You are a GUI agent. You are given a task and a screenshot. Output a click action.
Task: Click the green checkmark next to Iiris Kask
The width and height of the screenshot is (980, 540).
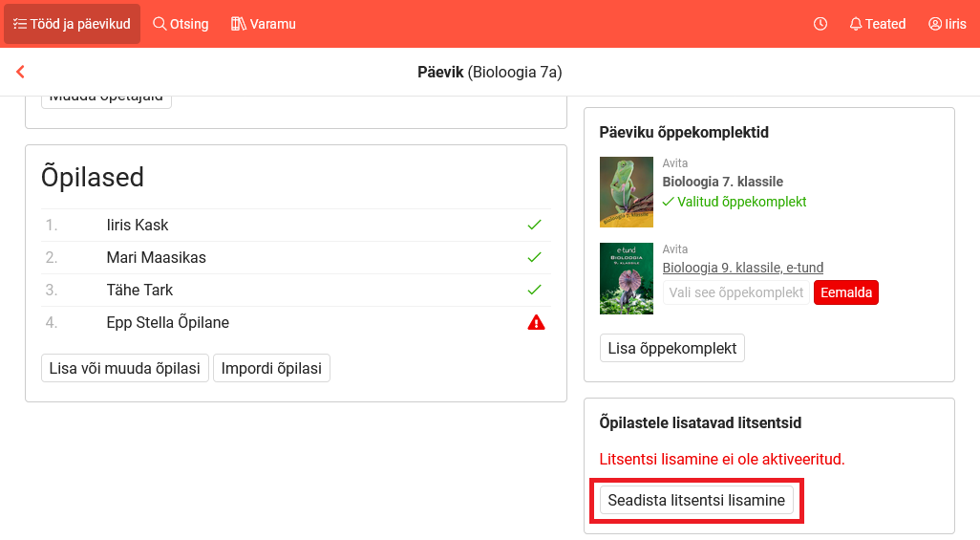tap(535, 225)
